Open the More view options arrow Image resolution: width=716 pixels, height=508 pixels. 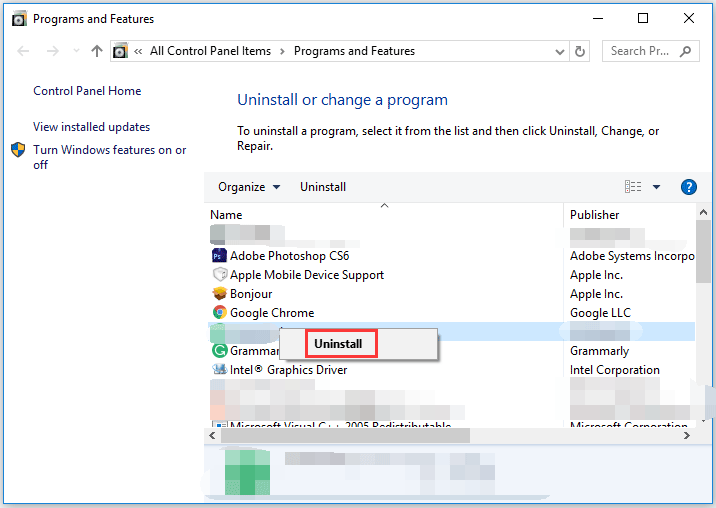tap(656, 186)
